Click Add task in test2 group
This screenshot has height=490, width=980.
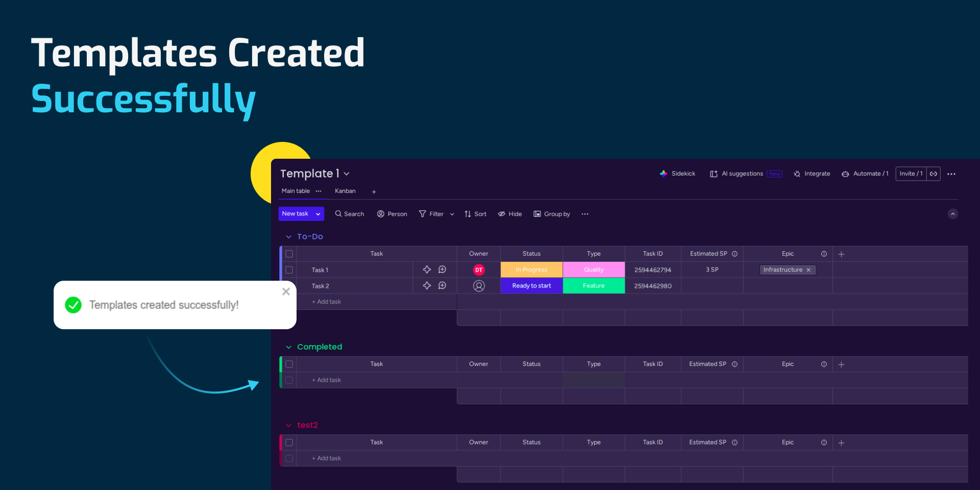point(327,458)
